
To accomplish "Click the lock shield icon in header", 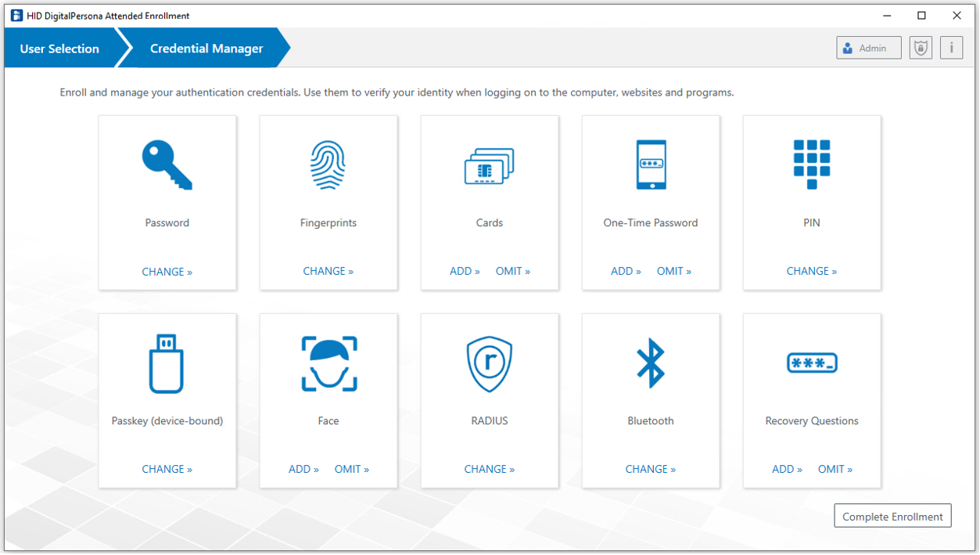I will (921, 48).
